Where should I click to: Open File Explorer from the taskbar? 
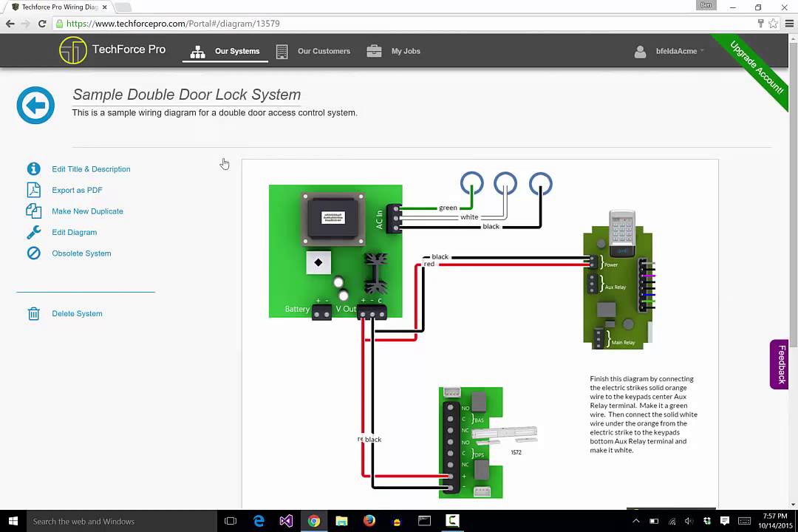click(x=341, y=521)
